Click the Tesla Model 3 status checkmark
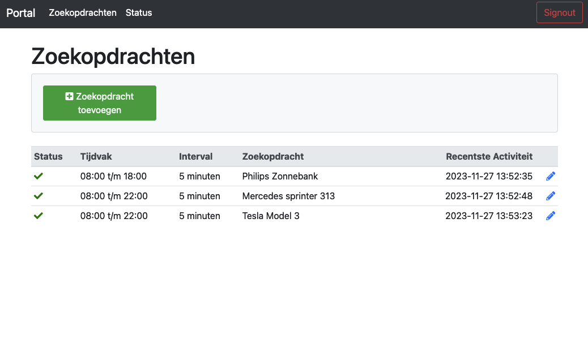588x364 pixels. point(39,216)
